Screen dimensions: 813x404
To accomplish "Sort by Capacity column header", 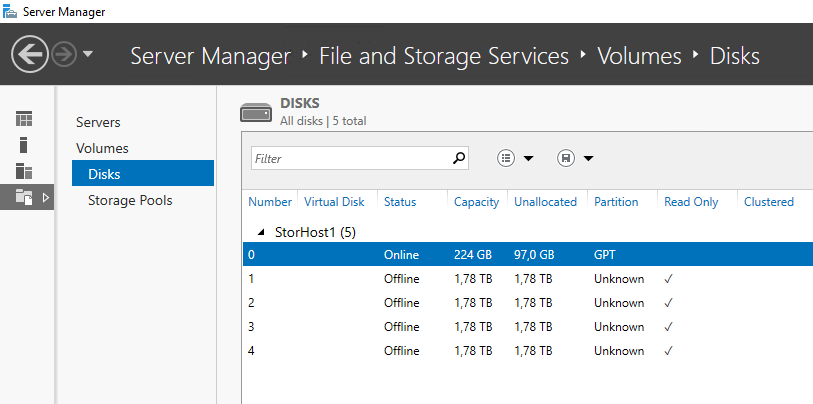I will coord(476,202).
